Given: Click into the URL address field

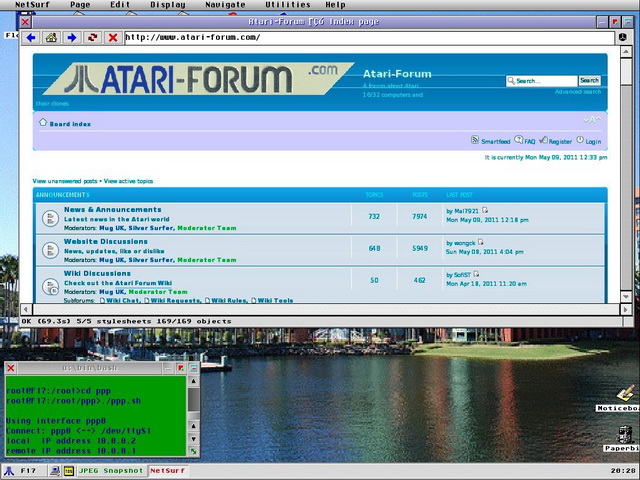Looking at the screenshot, I should tap(369, 38).
